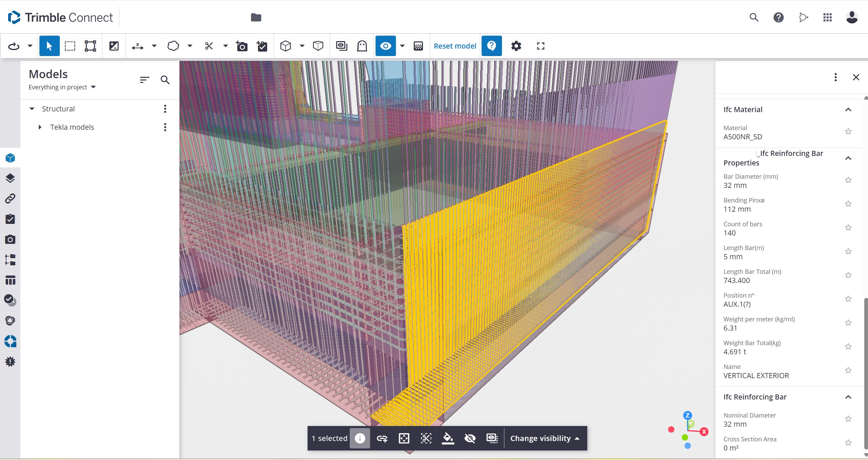Select the ghost mode tool in the toolbar
The image size is (868, 460).
pos(361,46)
